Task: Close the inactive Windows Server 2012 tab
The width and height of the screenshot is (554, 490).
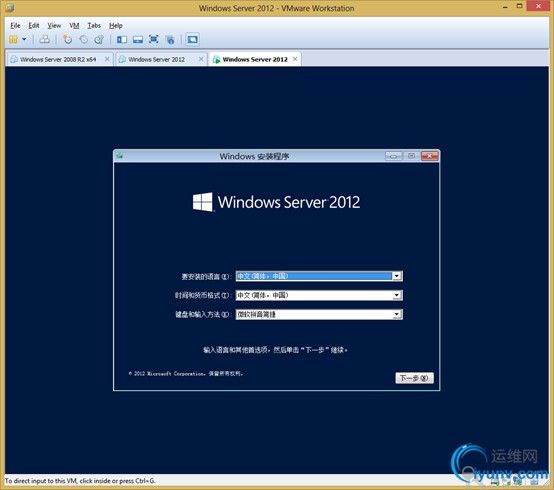Action: (x=201, y=59)
